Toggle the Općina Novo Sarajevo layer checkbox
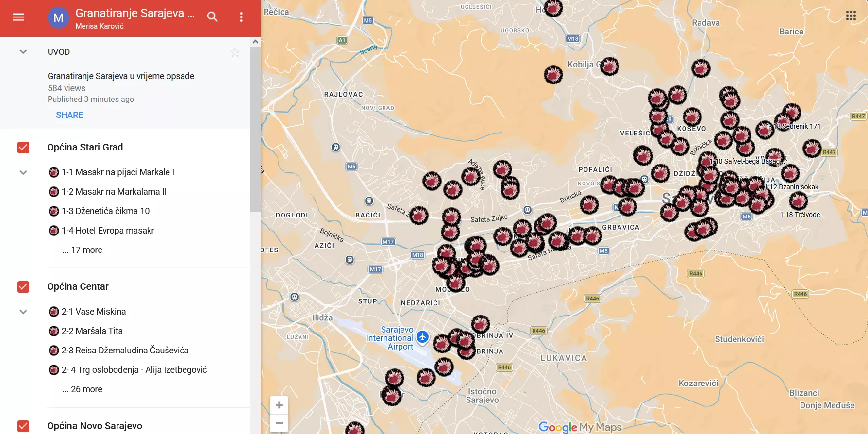The width and height of the screenshot is (868, 434). click(23, 426)
